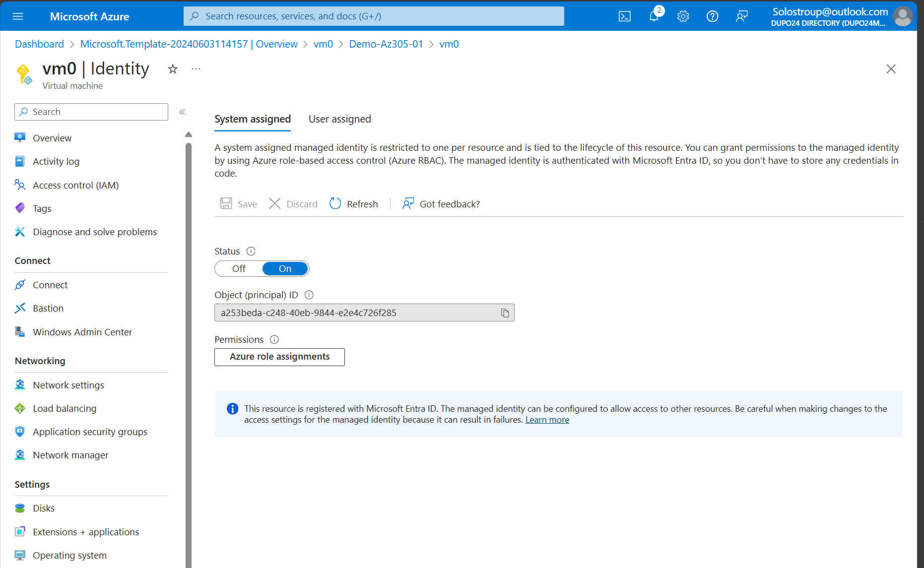This screenshot has width=924, height=568.
Task: Favorite vm0 Identity with the star
Action: pyautogui.click(x=173, y=69)
